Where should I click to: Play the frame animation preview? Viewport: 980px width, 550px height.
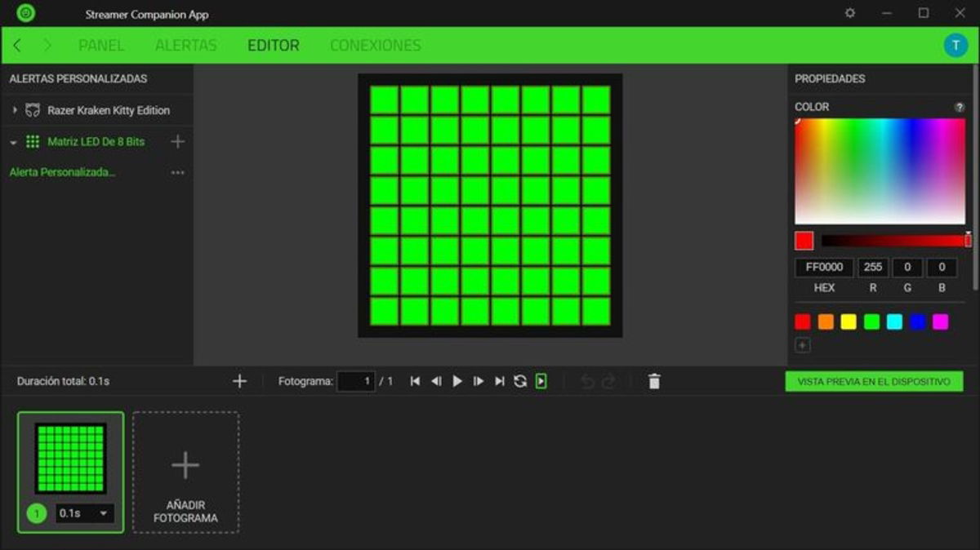click(457, 380)
